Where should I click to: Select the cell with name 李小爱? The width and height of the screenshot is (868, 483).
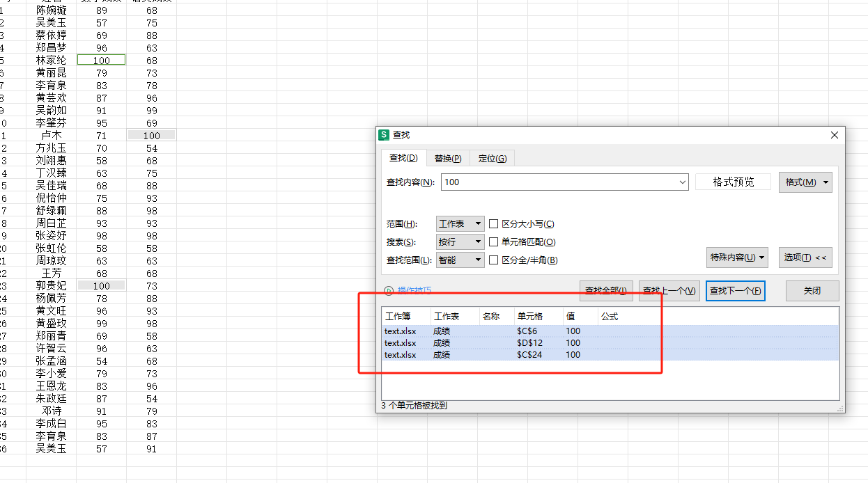(x=52, y=374)
